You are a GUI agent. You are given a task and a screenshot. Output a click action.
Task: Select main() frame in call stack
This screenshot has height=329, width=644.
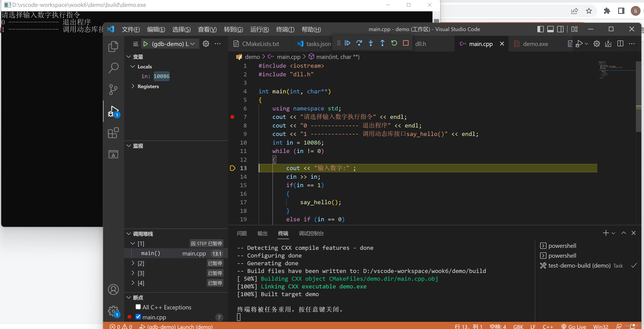point(176,254)
